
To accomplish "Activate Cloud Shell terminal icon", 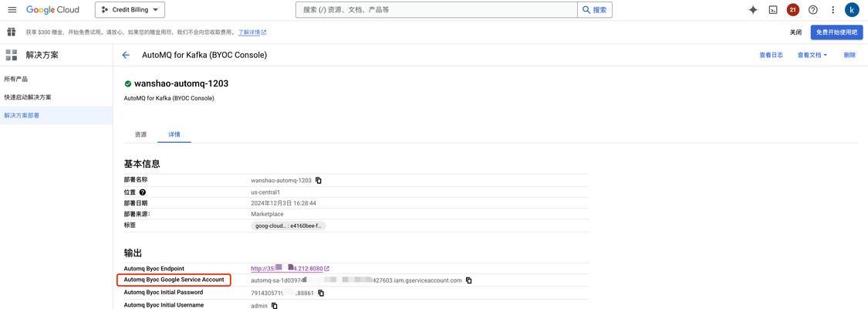I will [x=773, y=10].
